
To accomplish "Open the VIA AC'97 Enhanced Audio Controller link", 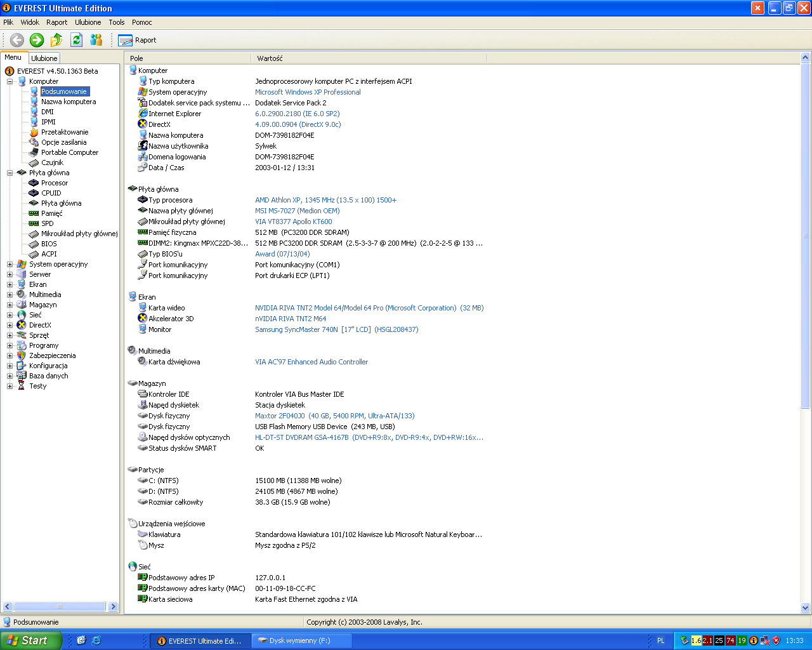I will (x=311, y=362).
